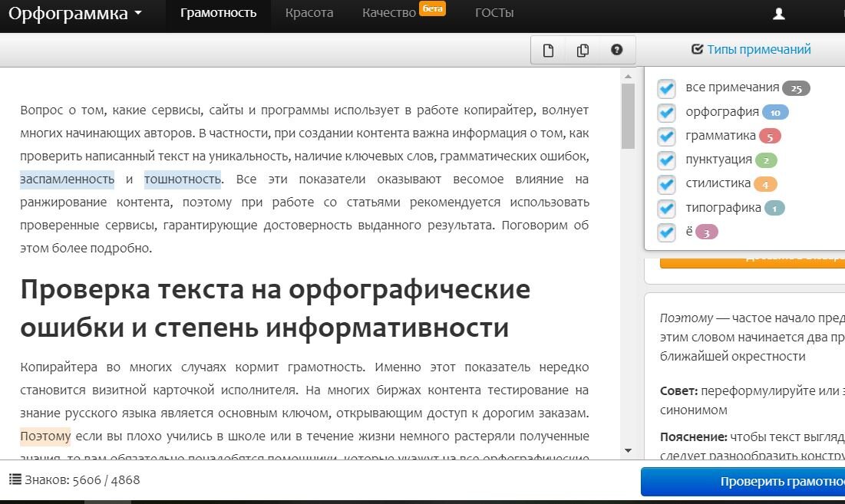Image resolution: width=845 pixels, height=504 pixels.
Task: Click the heading Проверка текста на орфографические ошибки
Action: [x=275, y=308]
